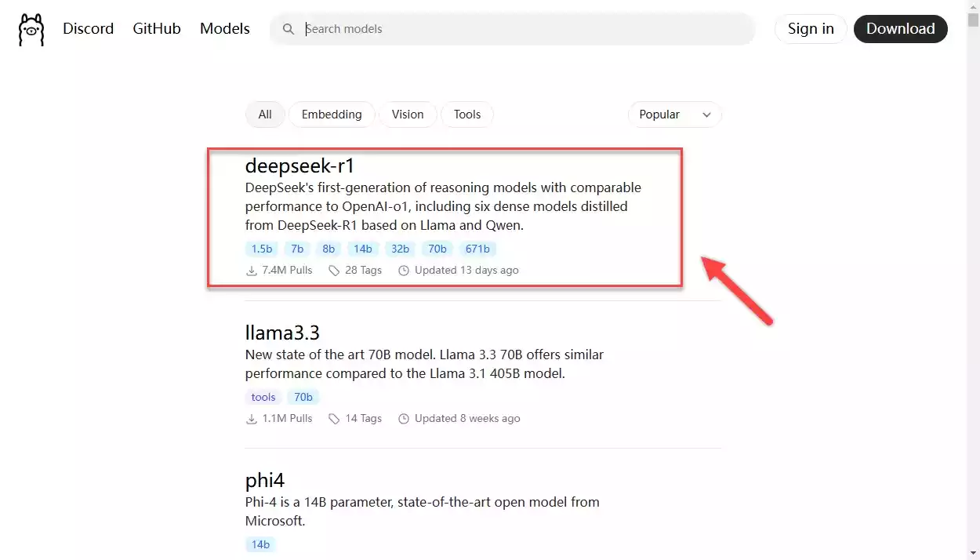
Task: Click the llama3.3 description paragraph
Action: click(x=424, y=364)
